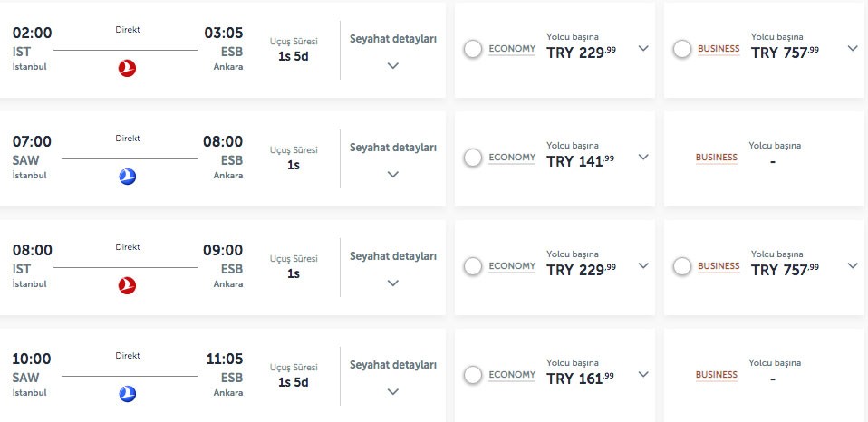Choose Economy option on 10:00 SAW flight
This screenshot has width=868, height=422.
click(472, 375)
